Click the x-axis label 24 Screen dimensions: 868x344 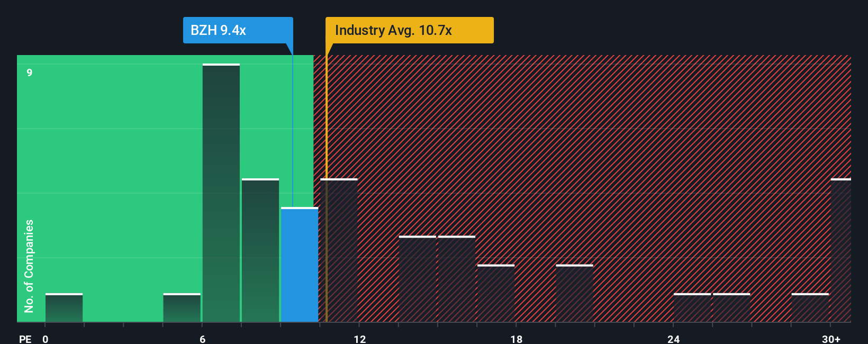tap(673, 339)
